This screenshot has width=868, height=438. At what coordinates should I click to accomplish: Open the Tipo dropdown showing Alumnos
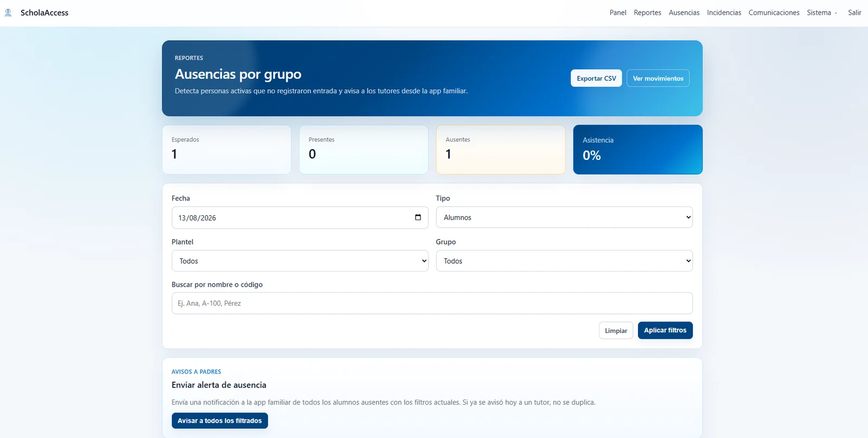(564, 217)
